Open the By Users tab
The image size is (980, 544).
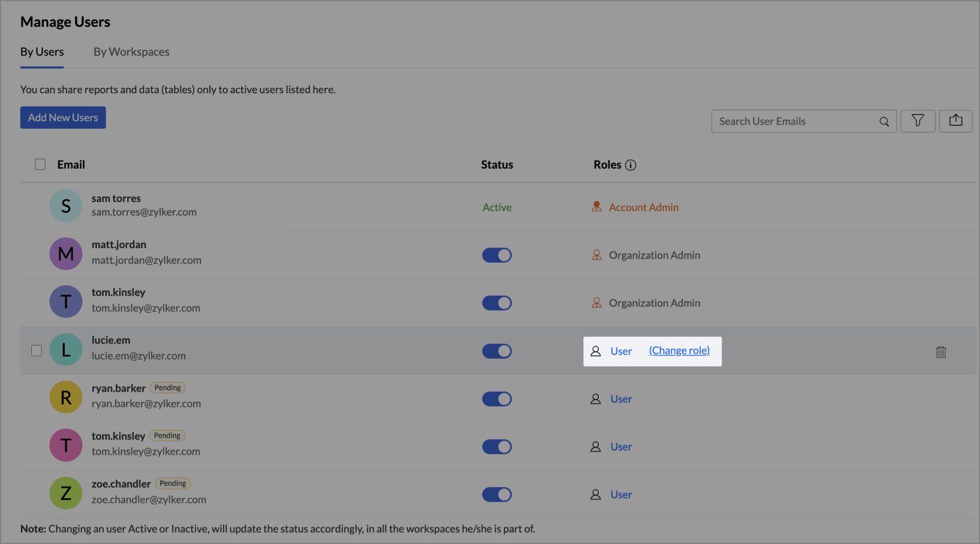pos(42,52)
